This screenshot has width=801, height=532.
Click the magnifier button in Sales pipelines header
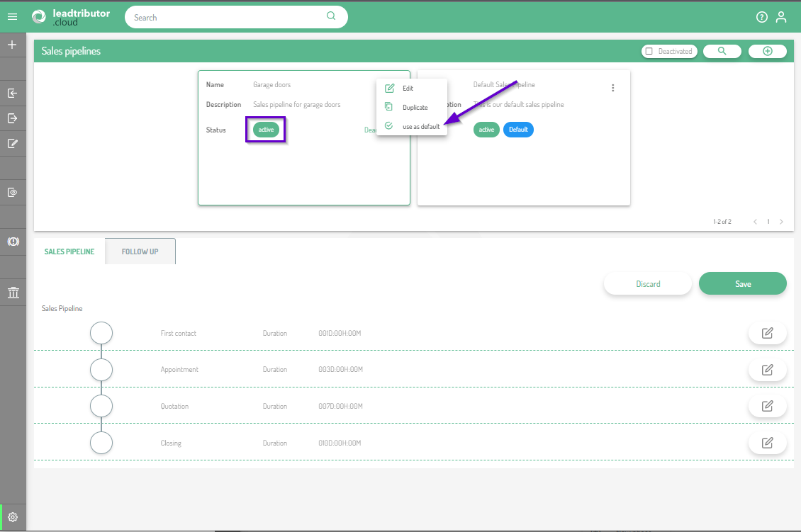pos(722,51)
